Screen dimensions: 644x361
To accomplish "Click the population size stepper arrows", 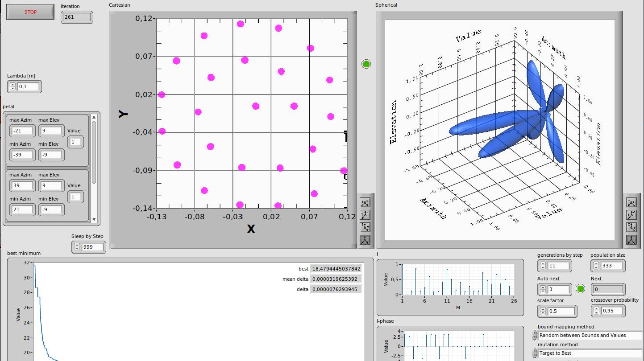I will [x=596, y=266].
